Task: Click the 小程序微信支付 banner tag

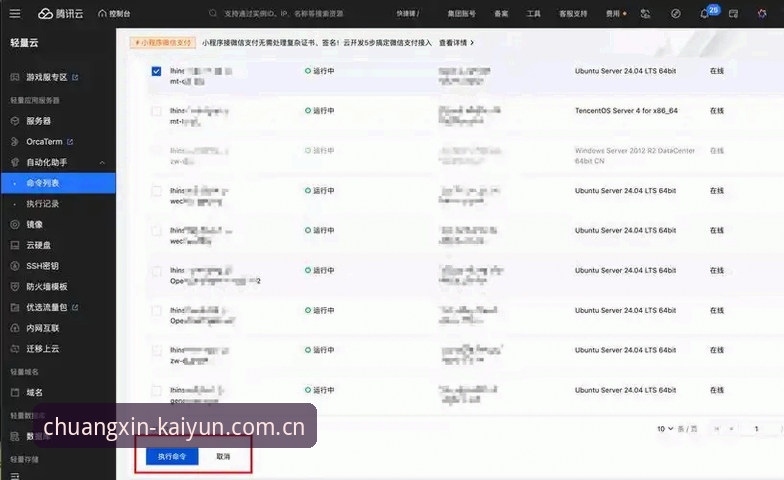Action: [162, 43]
